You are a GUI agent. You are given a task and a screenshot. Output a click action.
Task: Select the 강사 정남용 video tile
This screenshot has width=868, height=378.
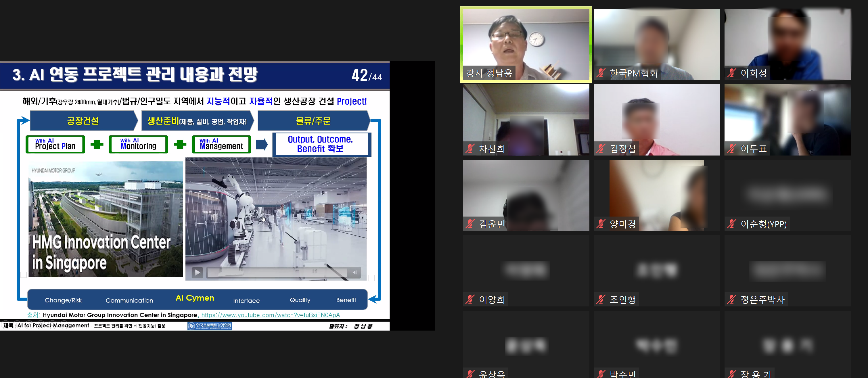click(x=526, y=45)
